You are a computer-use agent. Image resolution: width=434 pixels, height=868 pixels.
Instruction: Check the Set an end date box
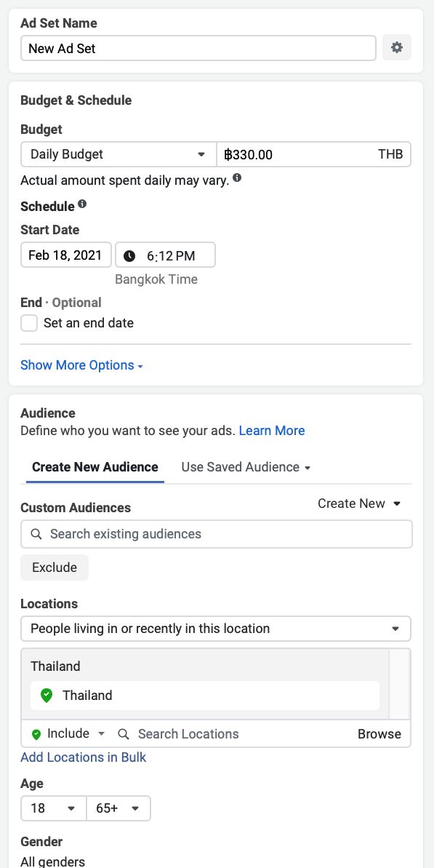[x=29, y=323]
